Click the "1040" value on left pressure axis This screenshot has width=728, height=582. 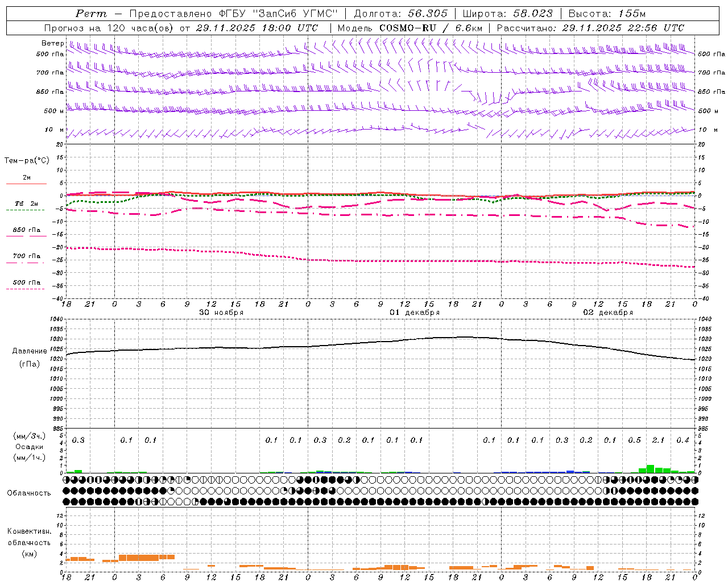point(56,319)
